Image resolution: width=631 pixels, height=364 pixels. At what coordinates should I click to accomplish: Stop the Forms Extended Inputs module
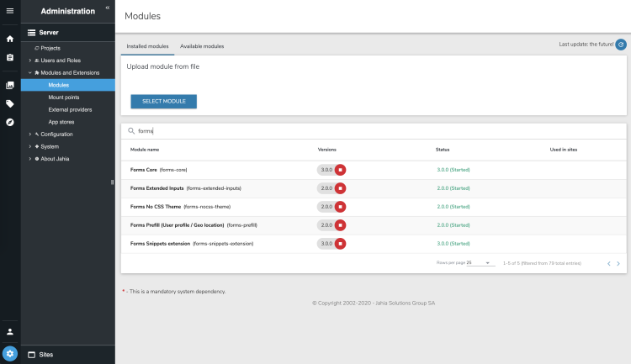pos(340,188)
